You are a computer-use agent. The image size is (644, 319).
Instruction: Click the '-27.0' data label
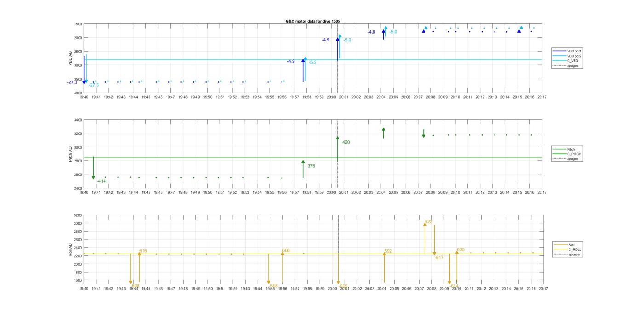tap(72, 82)
